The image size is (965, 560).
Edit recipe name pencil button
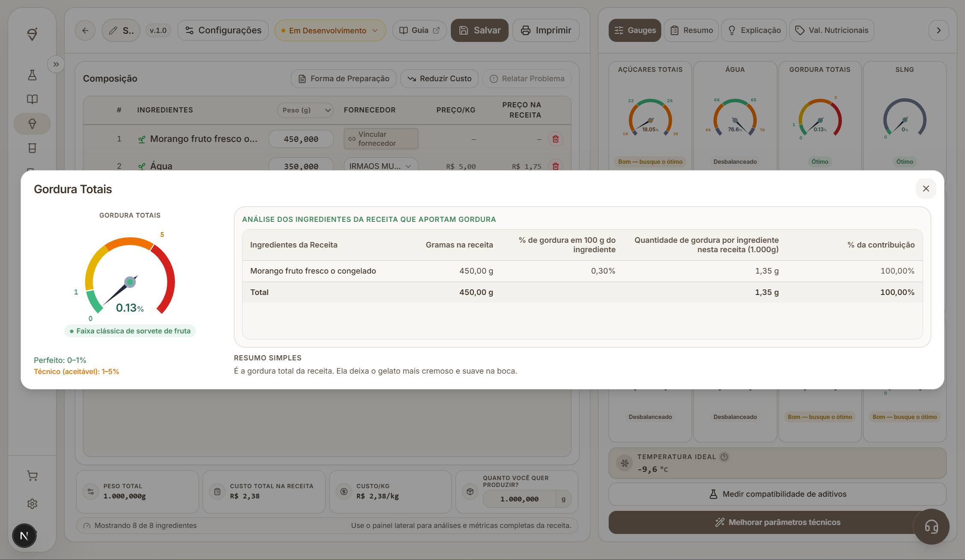pos(121,30)
